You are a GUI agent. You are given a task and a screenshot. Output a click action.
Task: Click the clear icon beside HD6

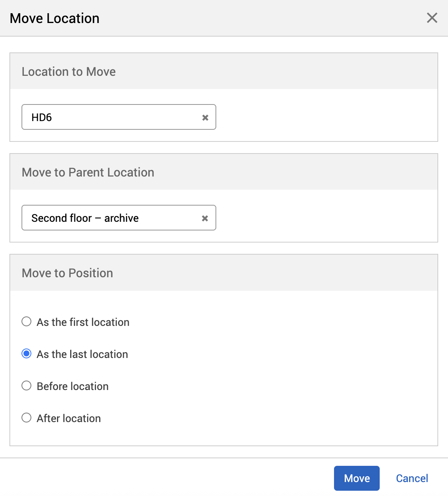[x=205, y=117]
